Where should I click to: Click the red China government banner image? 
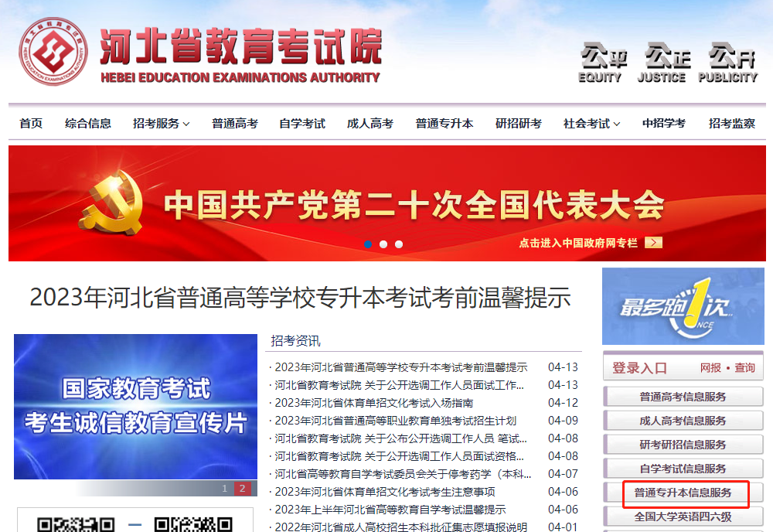(387, 203)
